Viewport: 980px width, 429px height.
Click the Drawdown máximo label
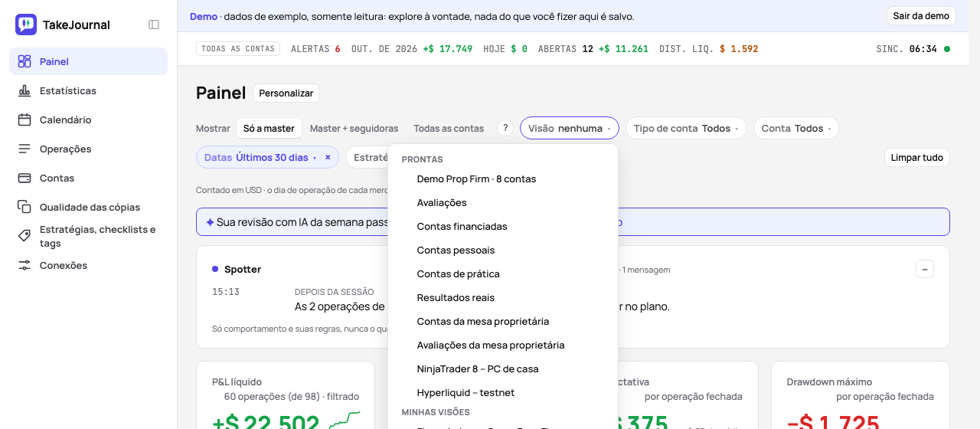[x=829, y=382]
